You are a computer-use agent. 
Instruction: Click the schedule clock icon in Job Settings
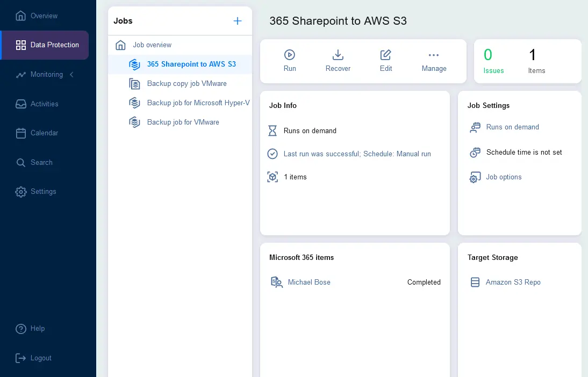(475, 153)
